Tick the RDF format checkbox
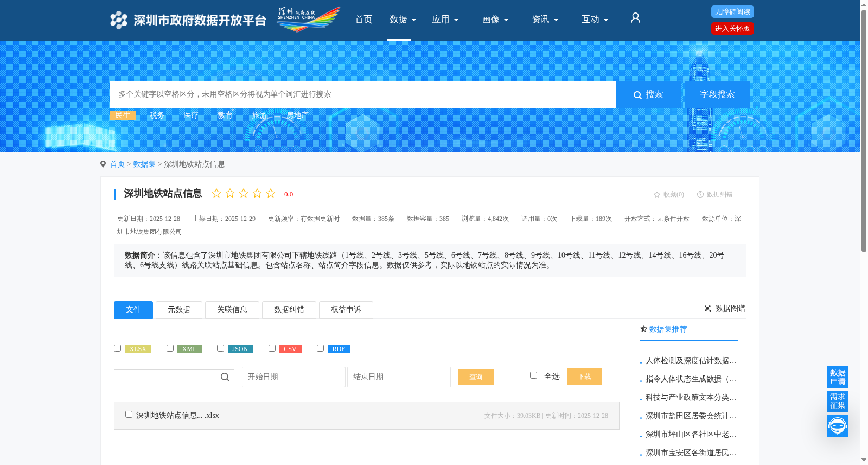Viewport: 868px width, 465px height. (320, 348)
